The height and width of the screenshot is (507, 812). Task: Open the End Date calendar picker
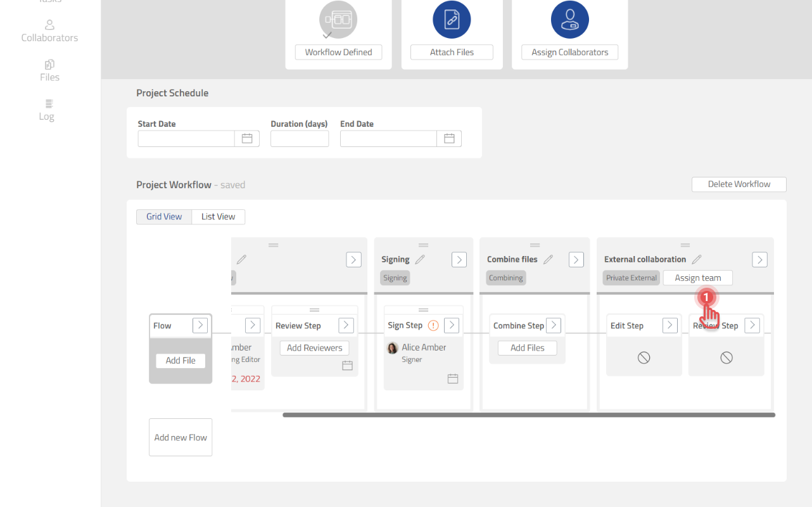tap(449, 139)
